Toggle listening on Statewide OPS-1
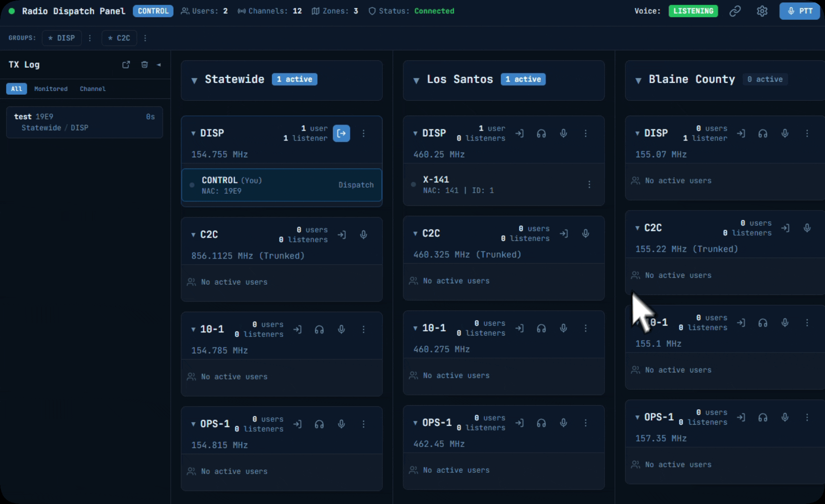Viewport: 825px width, 504px height. tap(319, 424)
